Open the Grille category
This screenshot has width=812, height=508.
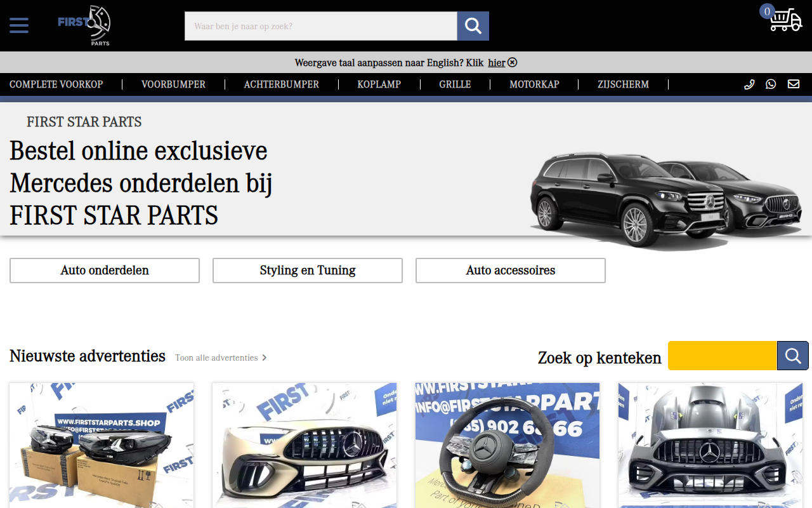455,84
